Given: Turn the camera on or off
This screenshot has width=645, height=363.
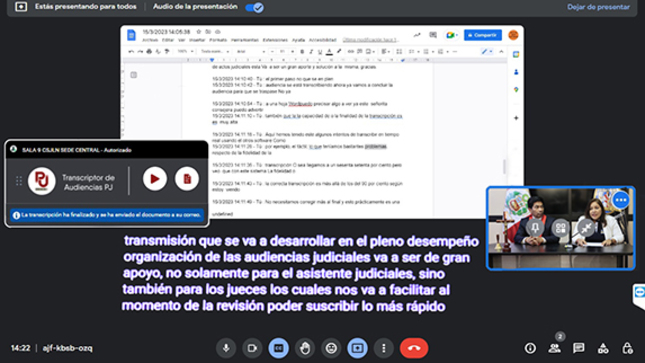Looking at the screenshot, I should click(x=252, y=348).
